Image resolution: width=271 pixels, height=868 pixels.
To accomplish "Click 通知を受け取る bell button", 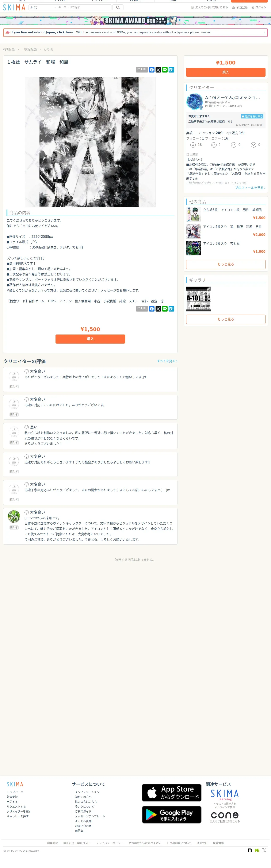I will tap(252, 116).
